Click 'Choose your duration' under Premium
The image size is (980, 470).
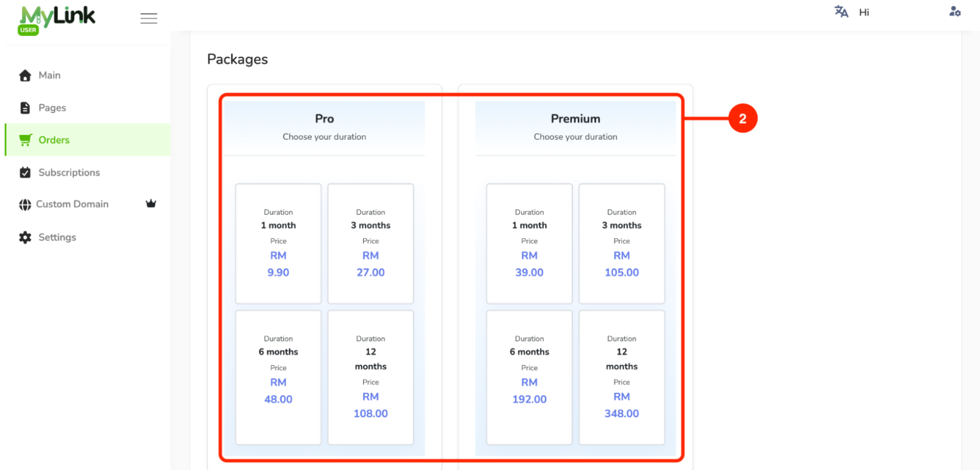tap(575, 137)
